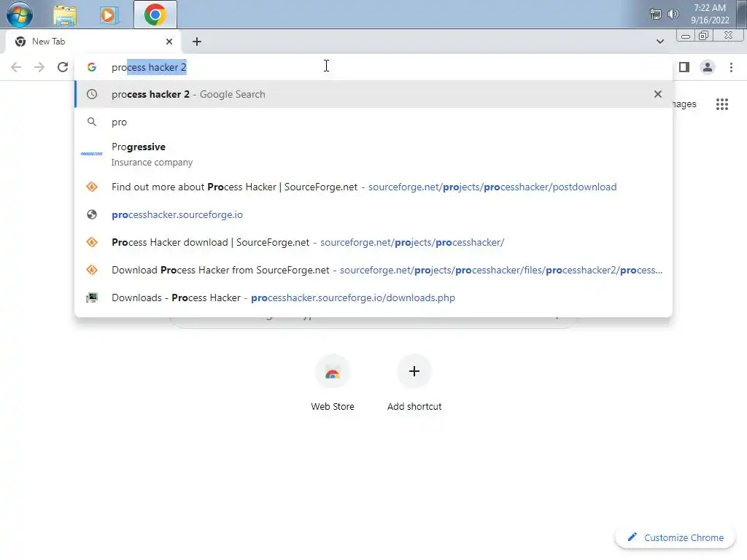Open a new tab with plus button
This screenshot has height=560, width=747.
[x=197, y=42]
